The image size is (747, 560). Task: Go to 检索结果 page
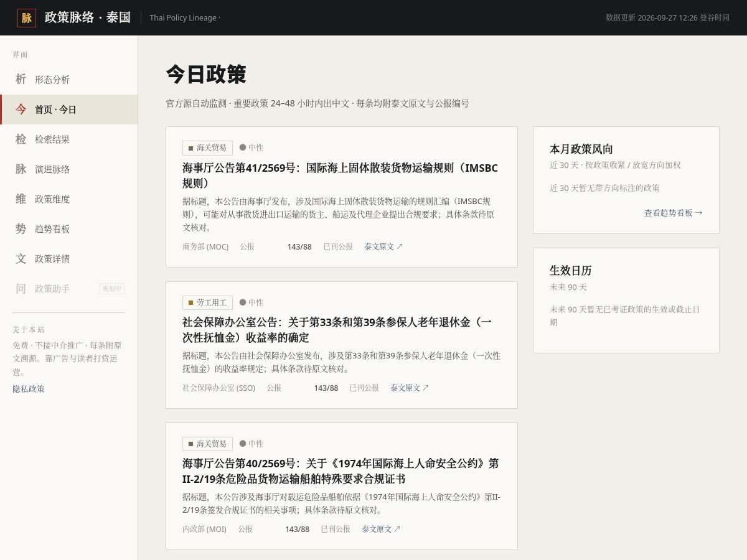point(68,139)
